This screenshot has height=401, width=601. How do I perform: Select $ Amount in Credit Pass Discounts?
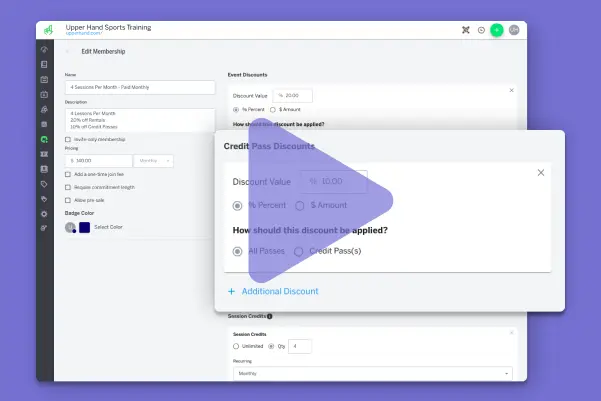click(x=300, y=206)
